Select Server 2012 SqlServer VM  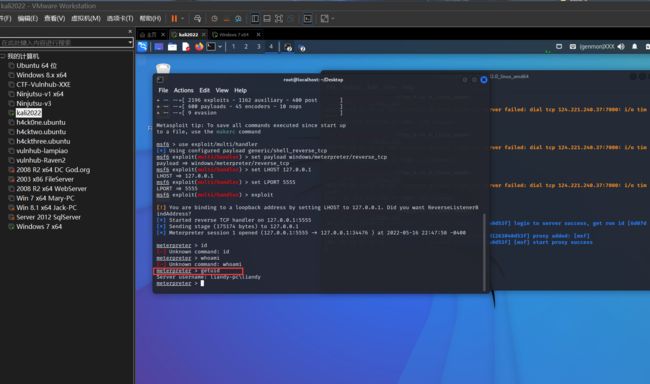[49, 217]
